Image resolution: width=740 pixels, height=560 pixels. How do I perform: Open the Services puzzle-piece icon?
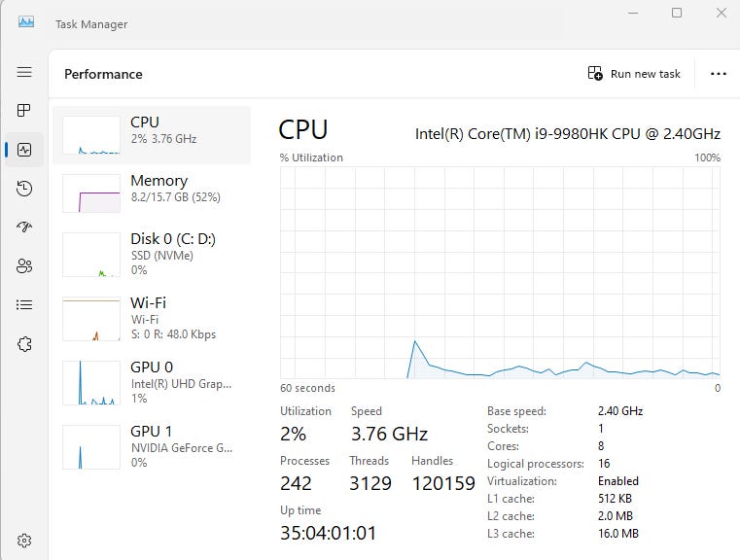point(24,344)
